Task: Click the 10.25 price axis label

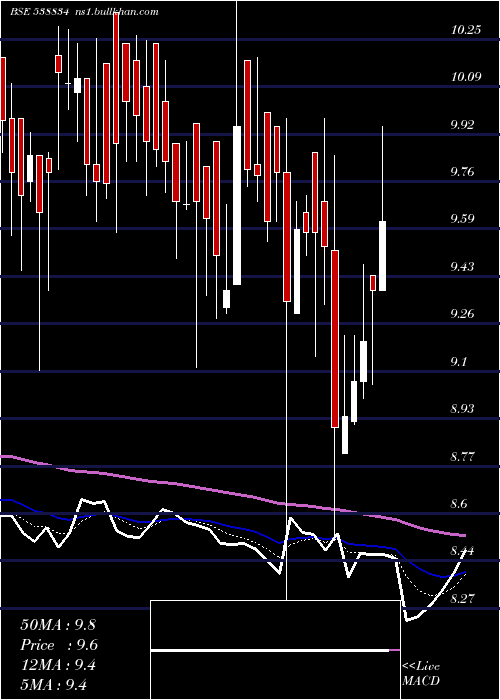Action: [x=466, y=29]
